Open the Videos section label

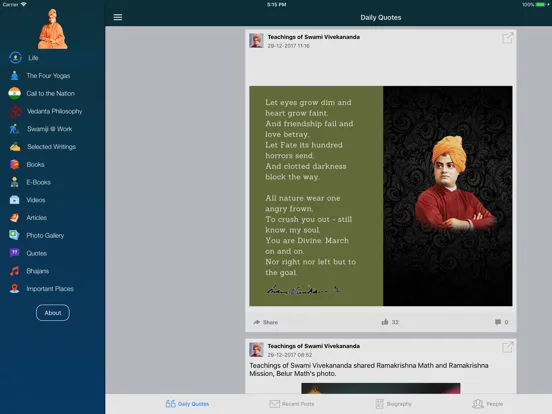36,200
